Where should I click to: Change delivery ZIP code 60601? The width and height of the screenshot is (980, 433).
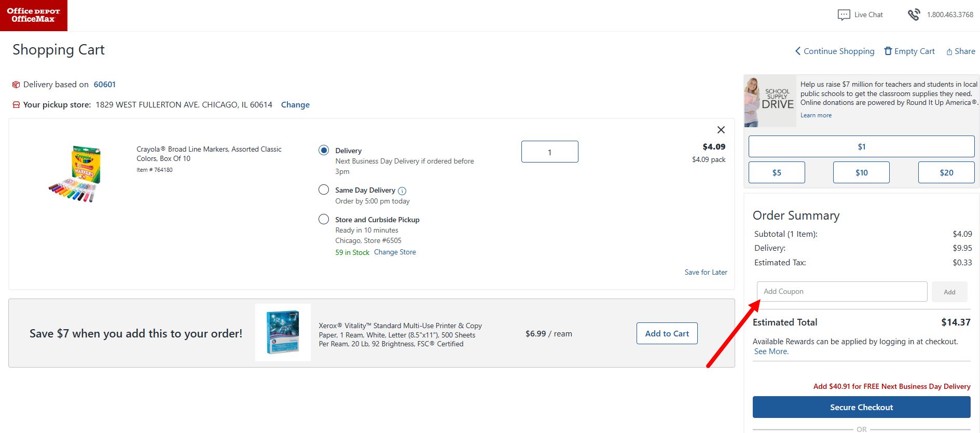104,85
